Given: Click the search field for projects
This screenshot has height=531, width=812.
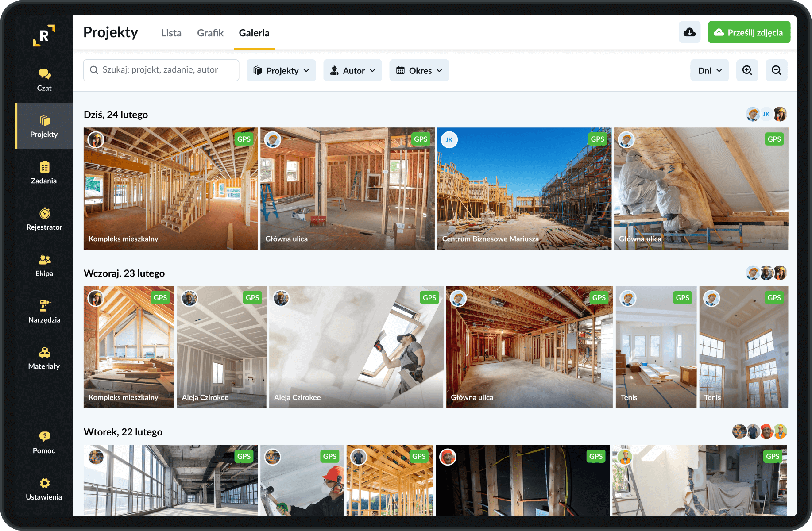Looking at the screenshot, I should pos(161,70).
